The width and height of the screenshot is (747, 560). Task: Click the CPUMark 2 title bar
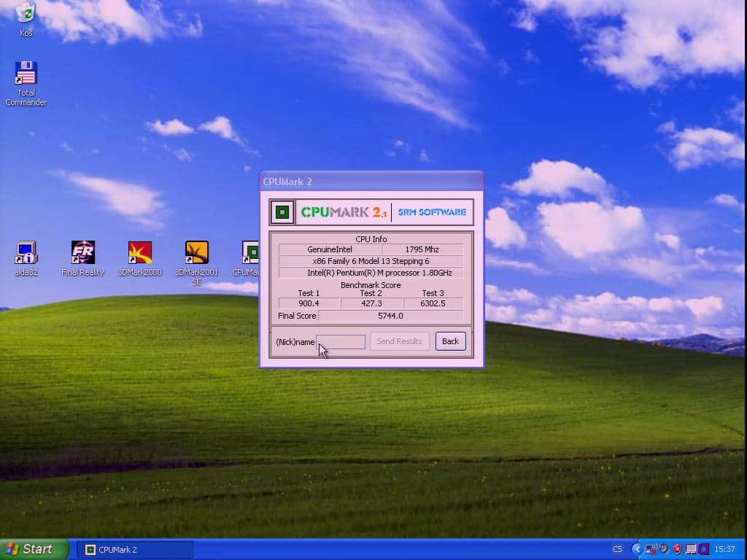[371, 182]
